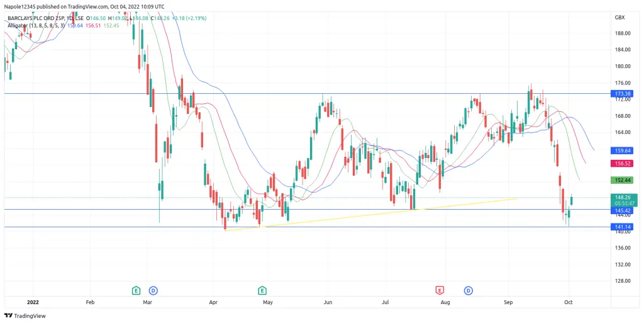Viewport: 644px width, 323px height.
Task: Click the Feb label on time axis
Action: pos(91,302)
